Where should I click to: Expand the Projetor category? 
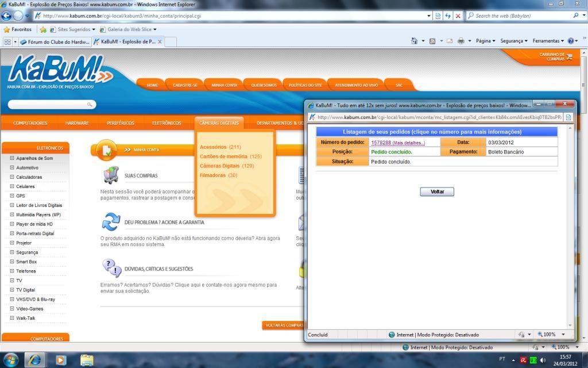(x=12, y=243)
